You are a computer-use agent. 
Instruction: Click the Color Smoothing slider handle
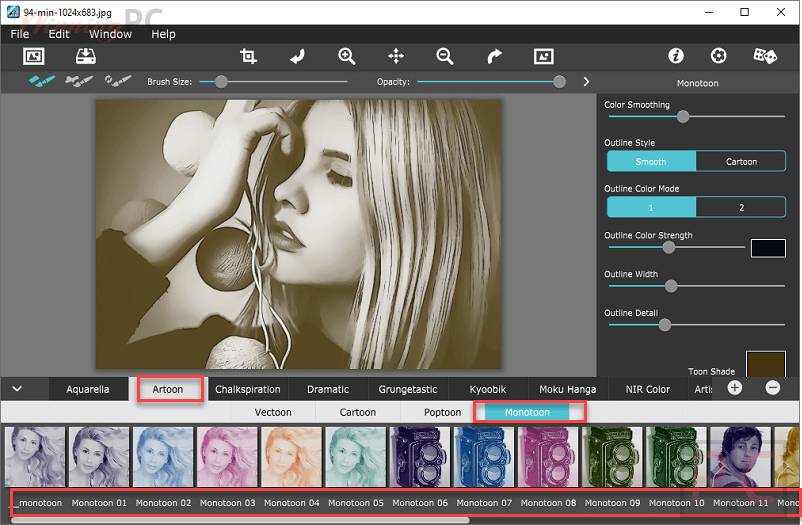[x=683, y=117]
